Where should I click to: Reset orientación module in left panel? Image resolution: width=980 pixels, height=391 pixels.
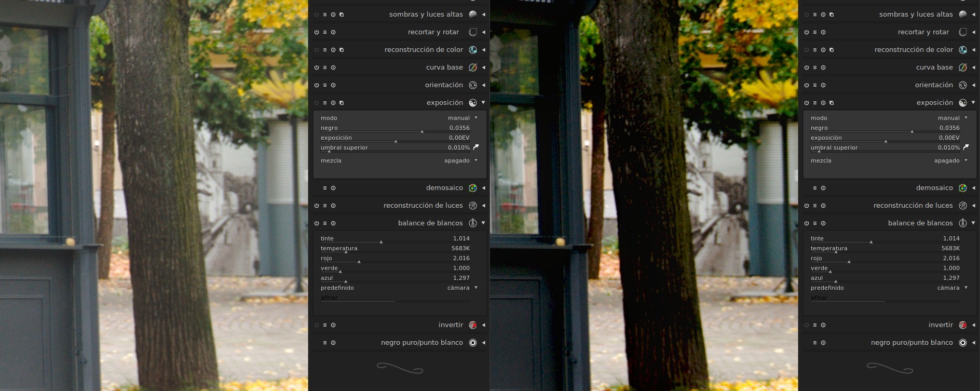pos(333,85)
